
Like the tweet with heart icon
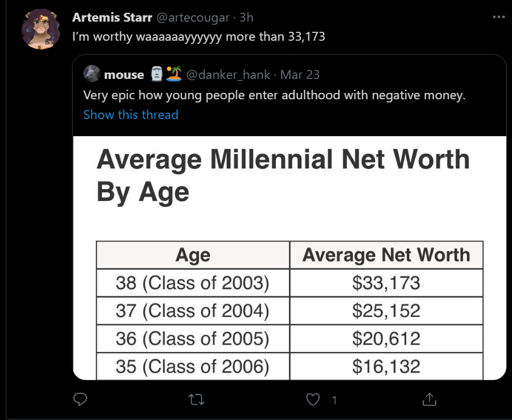click(313, 400)
